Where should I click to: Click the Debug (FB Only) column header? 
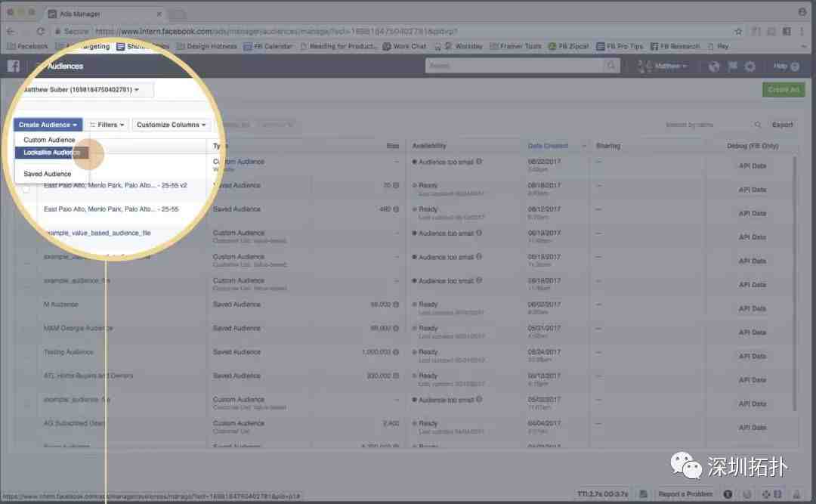pyautogui.click(x=753, y=146)
